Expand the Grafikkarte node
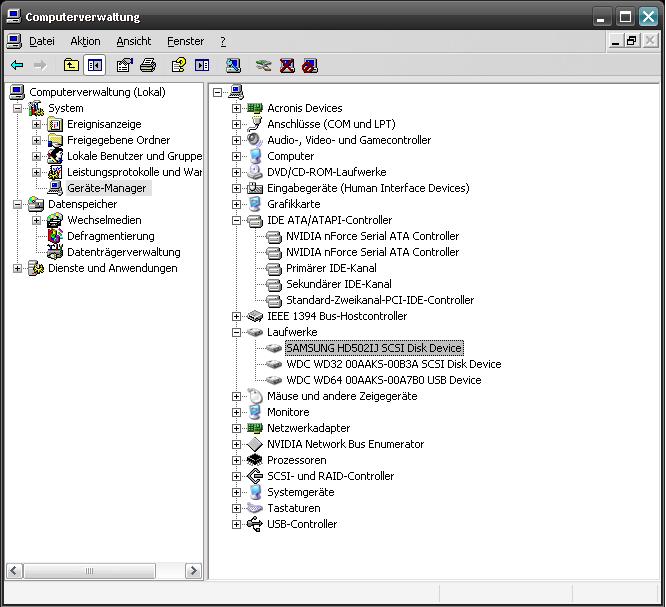The width and height of the screenshot is (666, 607). (x=237, y=204)
